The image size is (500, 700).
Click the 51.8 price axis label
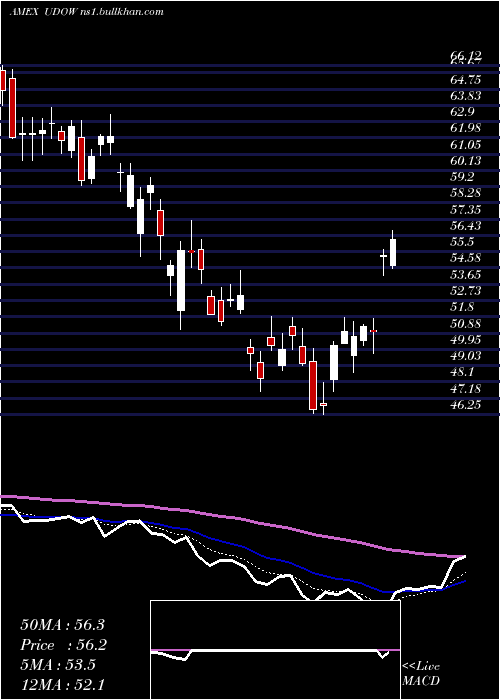463,307
